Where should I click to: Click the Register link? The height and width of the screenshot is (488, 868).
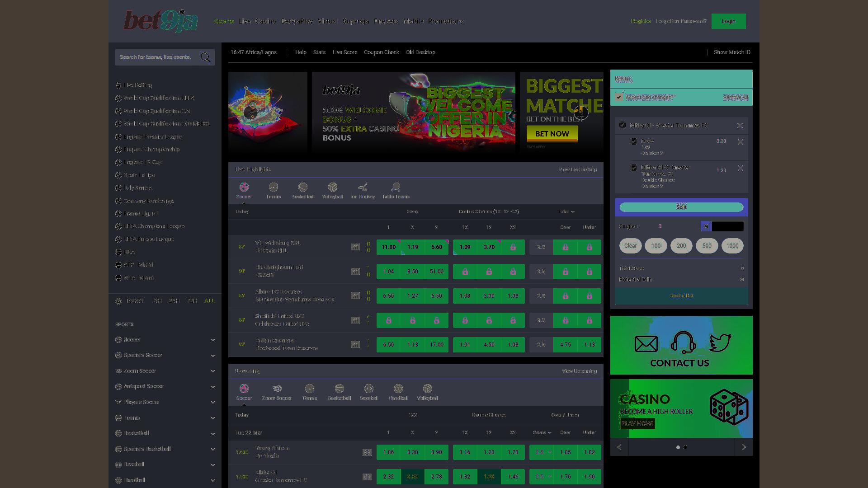(641, 21)
